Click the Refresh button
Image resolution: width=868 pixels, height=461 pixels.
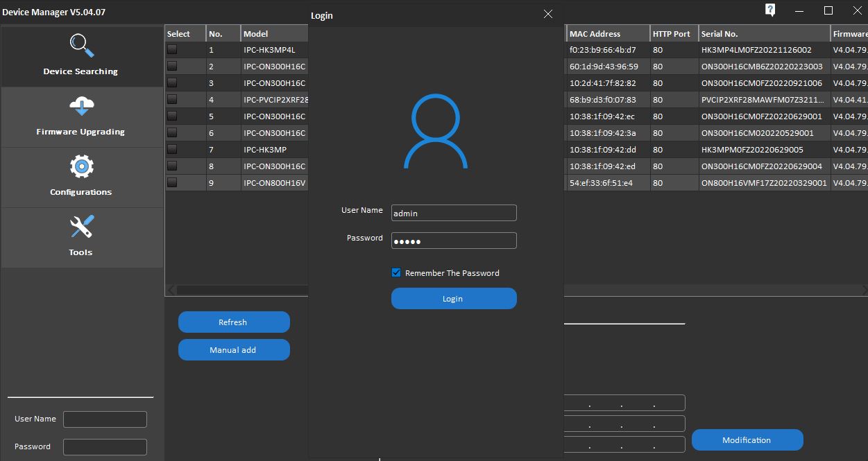[234, 322]
